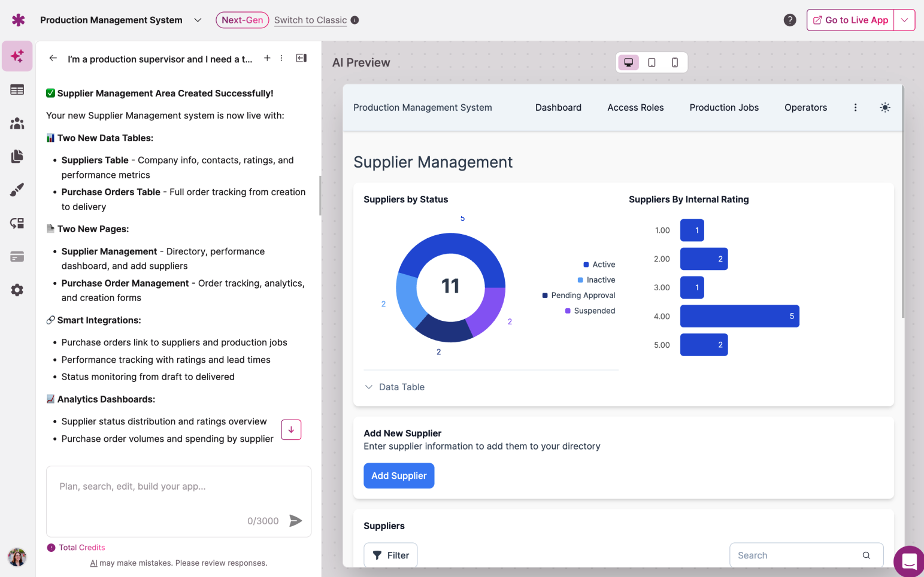Image resolution: width=924 pixels, height=577 pixels.
Task: Open the team members panel from sidebar
Action: (x=17, y=123)
